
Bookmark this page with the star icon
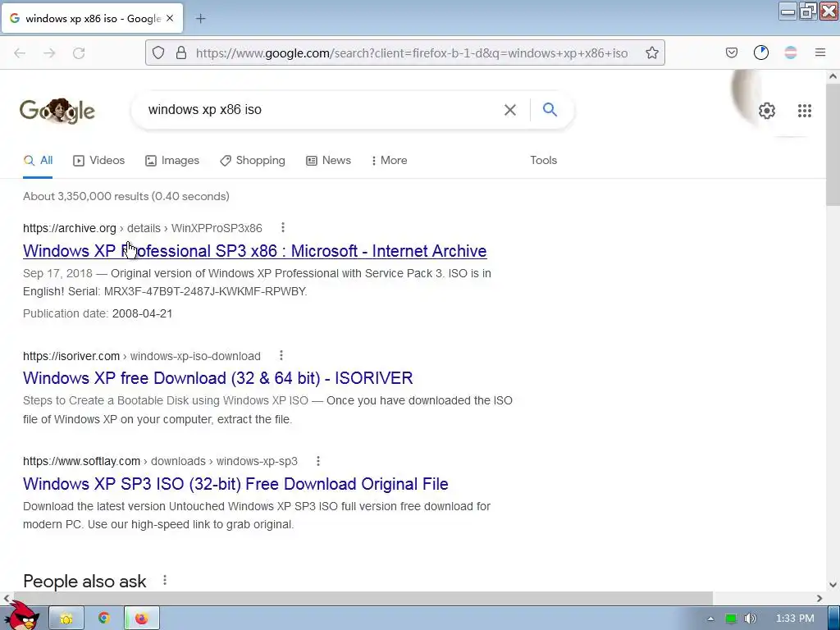(652, 52)
